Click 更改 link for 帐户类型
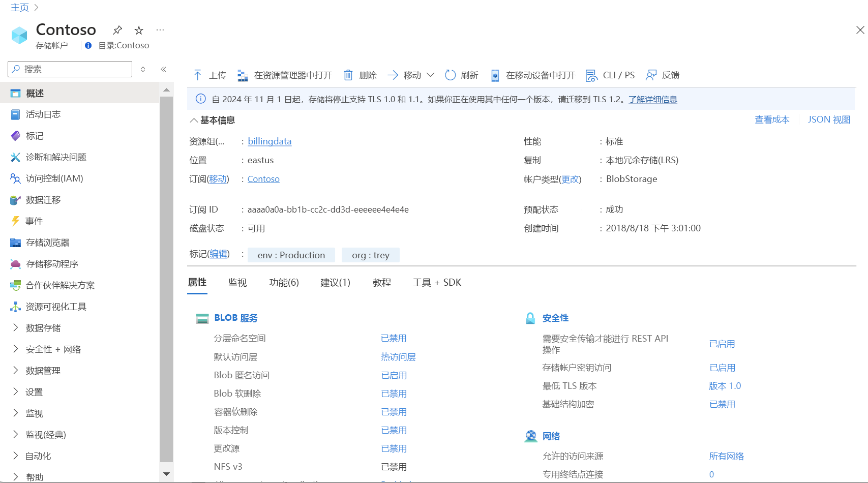Viewport: 868px width, 483px height. 570,179
